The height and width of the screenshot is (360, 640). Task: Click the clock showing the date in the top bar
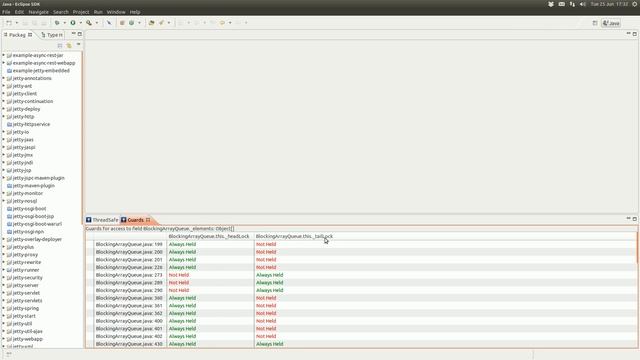point(609,4)
